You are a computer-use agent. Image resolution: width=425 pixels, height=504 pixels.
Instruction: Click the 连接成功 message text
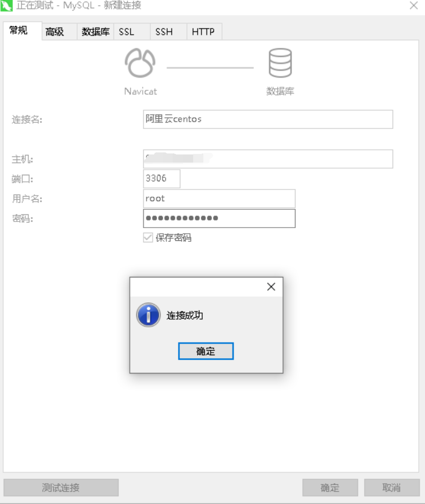tap(185, 316)
